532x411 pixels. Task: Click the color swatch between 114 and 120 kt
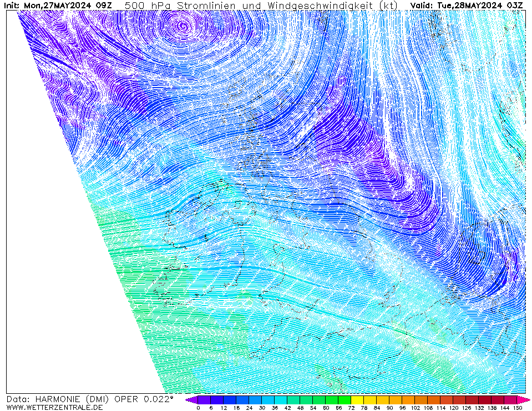[447, 400]
